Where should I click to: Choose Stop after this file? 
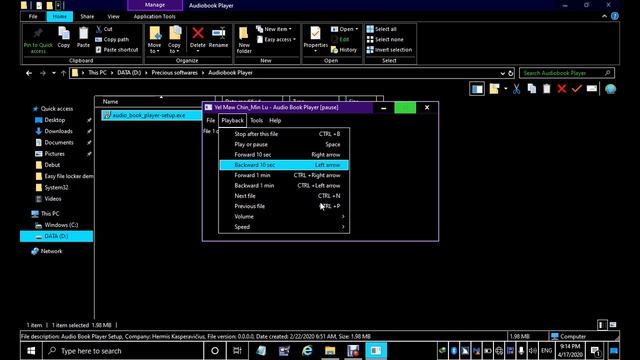point(284,134)
